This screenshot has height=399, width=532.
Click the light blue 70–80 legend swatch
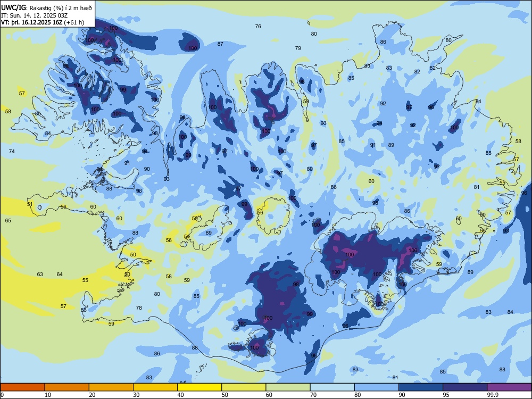332,387
